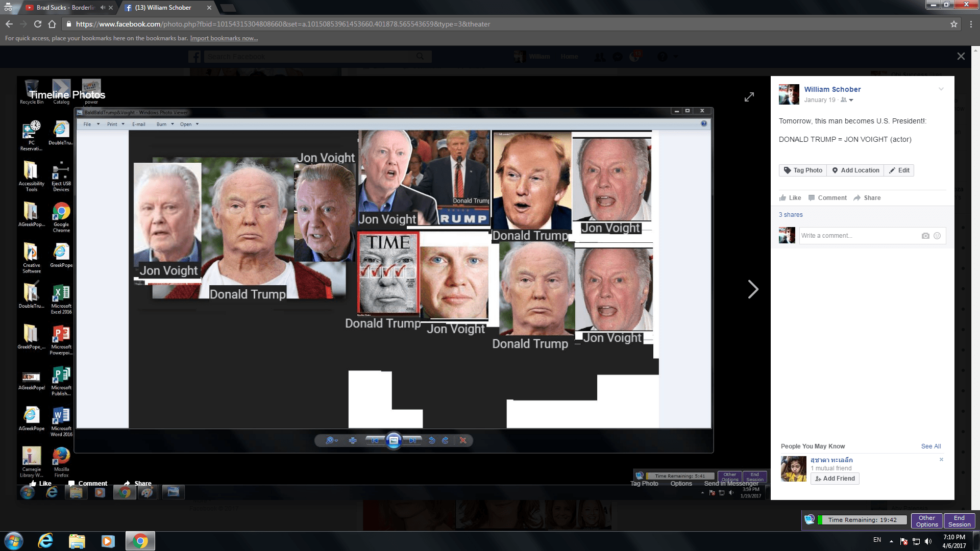Open the post audience selector dropdown
Viewport: 980px width, 551px height.
847,100
